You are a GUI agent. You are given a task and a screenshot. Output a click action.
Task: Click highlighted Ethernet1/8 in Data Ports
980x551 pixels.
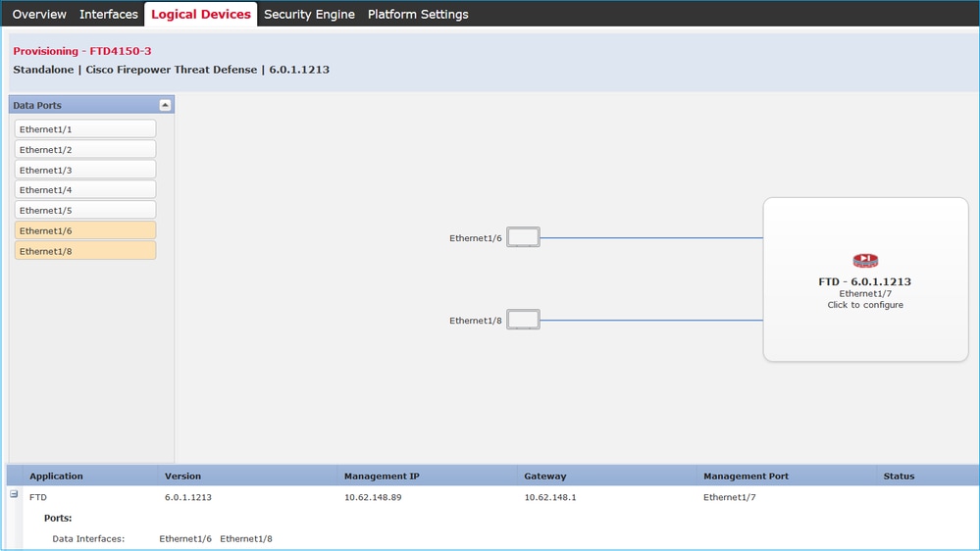[x=85, y=251]
